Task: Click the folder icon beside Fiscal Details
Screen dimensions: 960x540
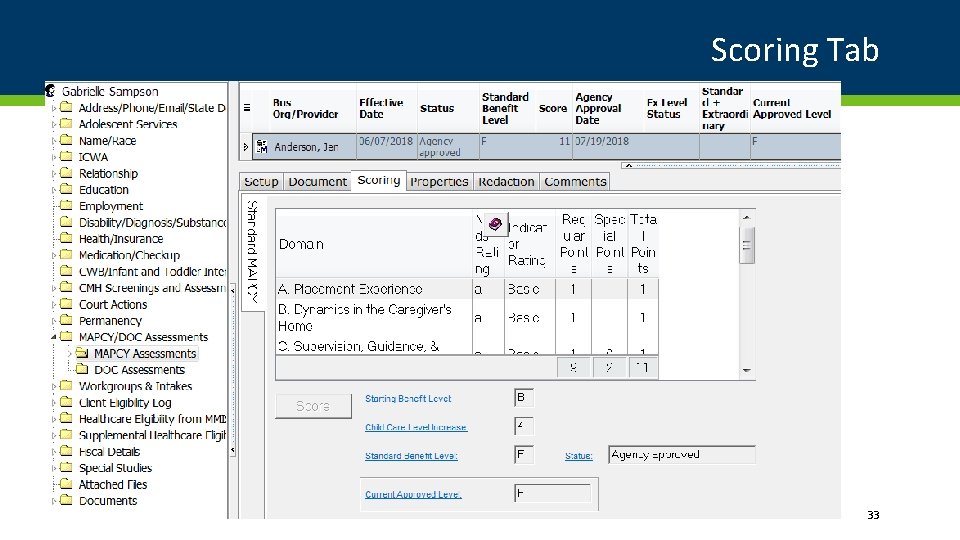Action: click(x=66, y=451)
